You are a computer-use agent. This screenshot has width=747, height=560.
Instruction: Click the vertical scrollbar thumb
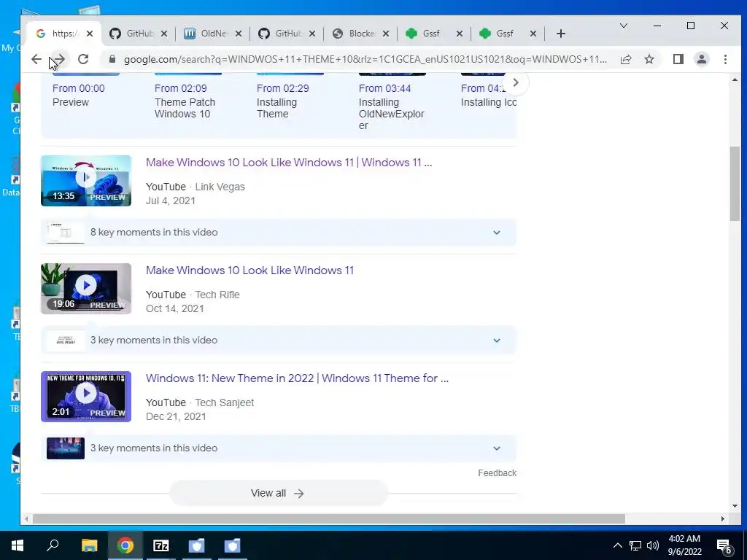click(x=734, y=183)
